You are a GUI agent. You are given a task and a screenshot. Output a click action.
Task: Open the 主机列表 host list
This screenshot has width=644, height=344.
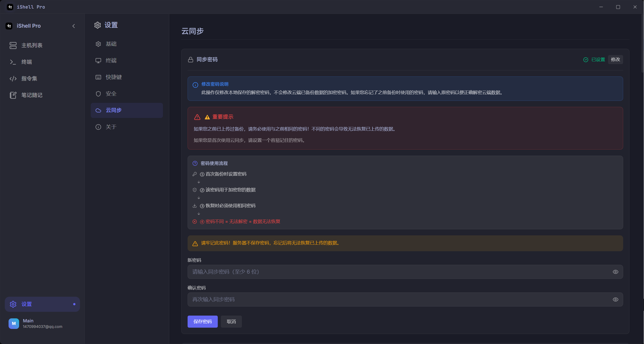[42, 45]
